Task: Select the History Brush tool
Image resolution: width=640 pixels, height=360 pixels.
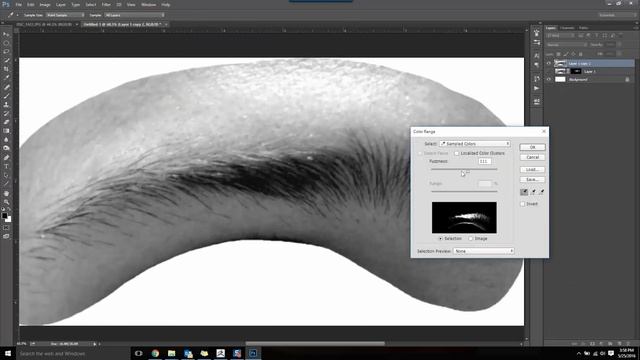Action: click(6, 113)
